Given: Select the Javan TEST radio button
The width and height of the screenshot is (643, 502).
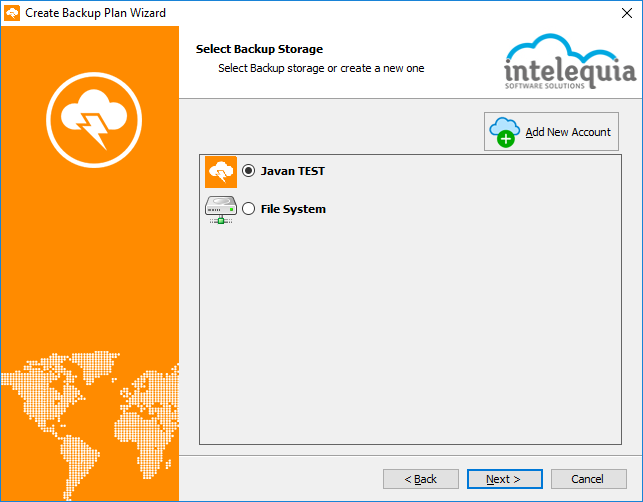Looking at the screenshot, I should click(x=249, y=171).
